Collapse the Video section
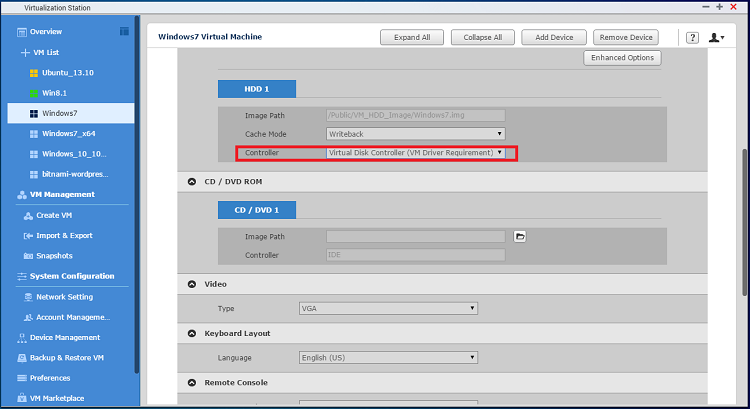 [192, 284]
